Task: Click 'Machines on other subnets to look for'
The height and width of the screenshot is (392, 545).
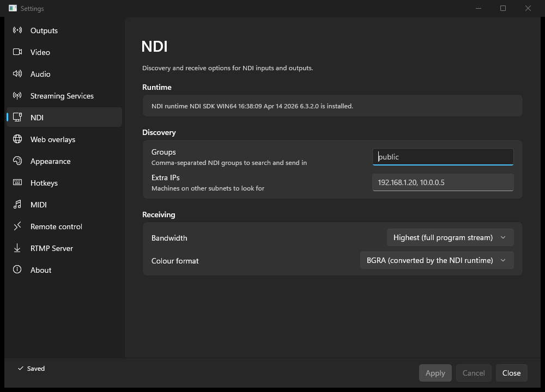Action: click(208, 188)
